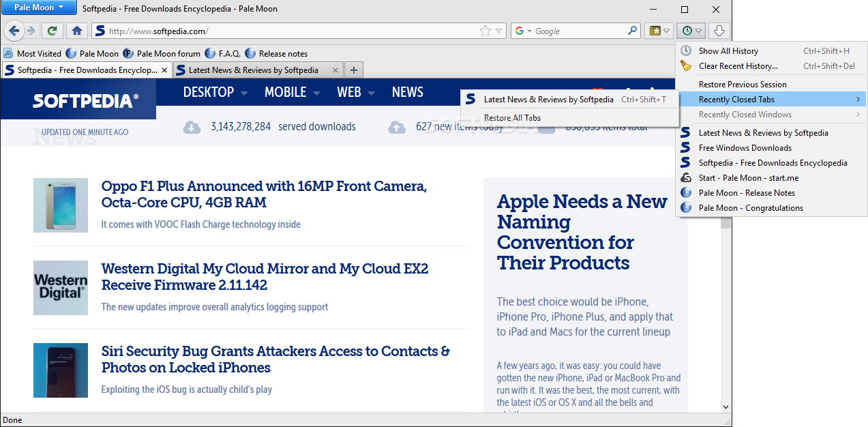The image size is (868, 427).
Task: Reload the current page
Action: click(x=52, y=31)
